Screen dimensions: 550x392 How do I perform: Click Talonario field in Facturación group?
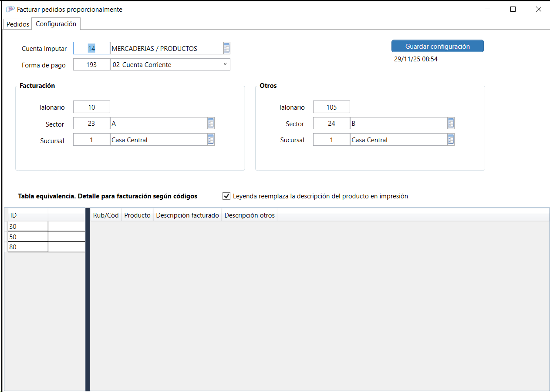(x=91, y=107)
